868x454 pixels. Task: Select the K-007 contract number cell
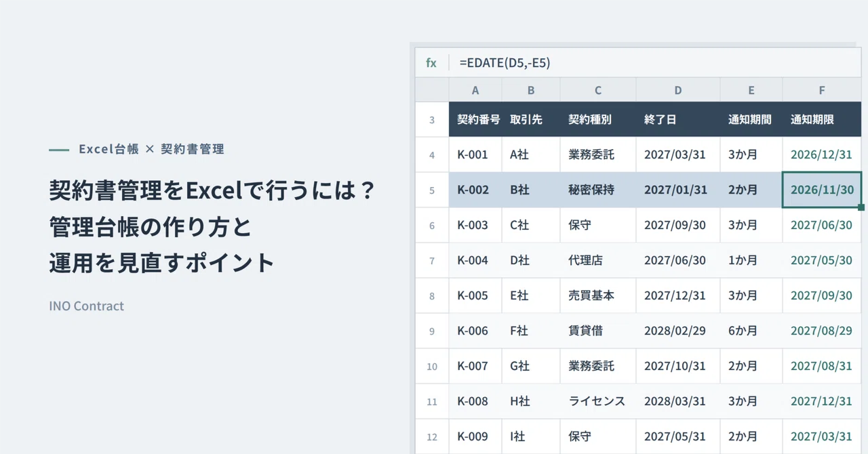tap(475, 367)
